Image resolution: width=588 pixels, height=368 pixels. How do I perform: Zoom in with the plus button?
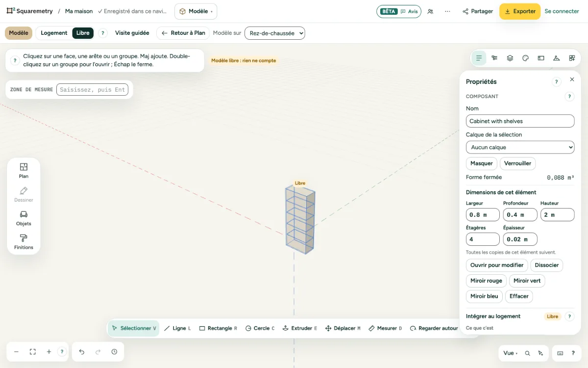49,352
